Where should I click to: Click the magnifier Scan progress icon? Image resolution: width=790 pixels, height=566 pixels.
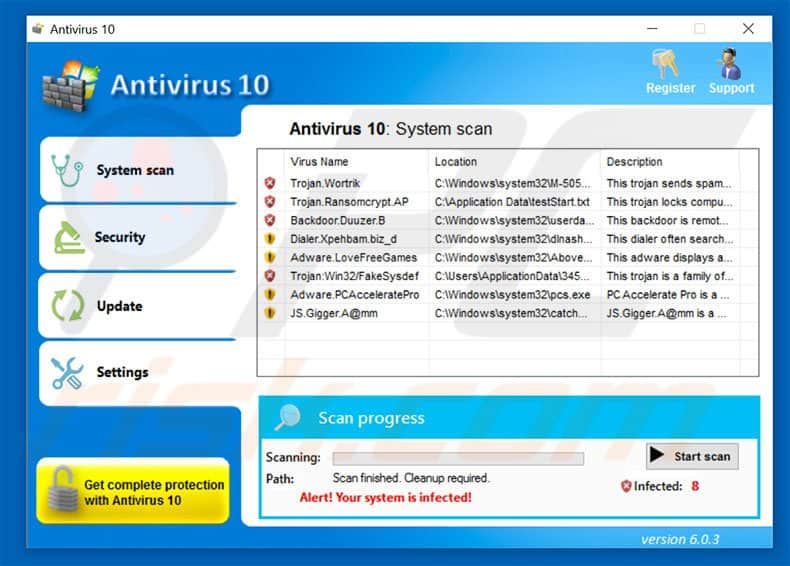click(288, 417)
